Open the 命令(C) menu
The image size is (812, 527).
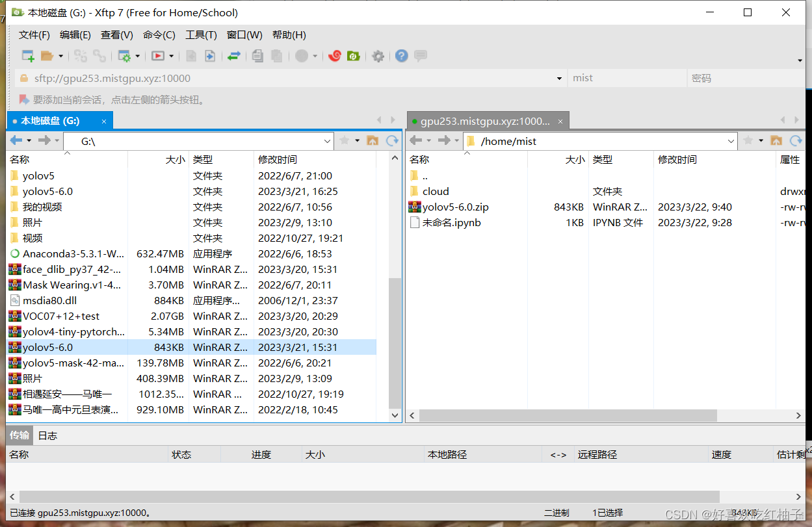click(x=159, y=35)
